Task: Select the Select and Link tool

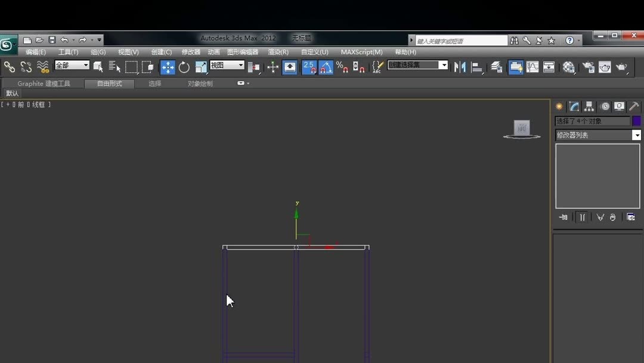Action: pos(10,67)
